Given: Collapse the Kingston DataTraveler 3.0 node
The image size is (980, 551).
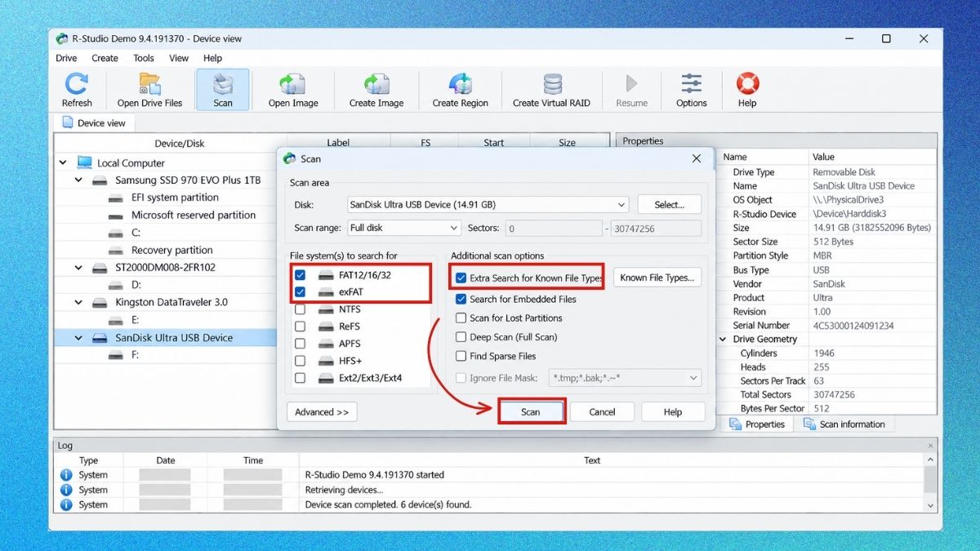Looking at the screenshot, I should tap(79, 302).
